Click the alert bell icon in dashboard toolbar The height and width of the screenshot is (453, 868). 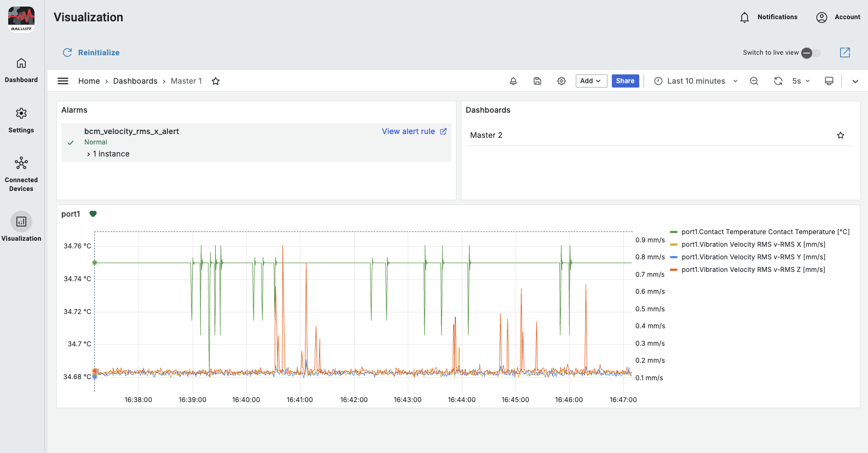pyautogui.click(x=513, y=81)
